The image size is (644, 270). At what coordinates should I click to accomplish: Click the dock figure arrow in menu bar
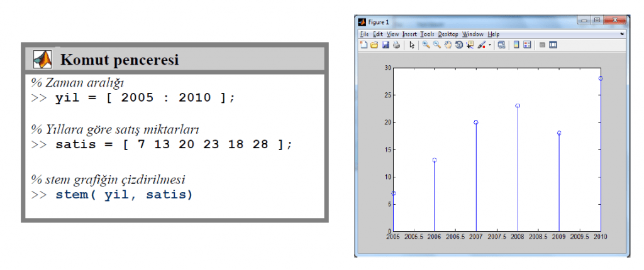tap(622, 34)
